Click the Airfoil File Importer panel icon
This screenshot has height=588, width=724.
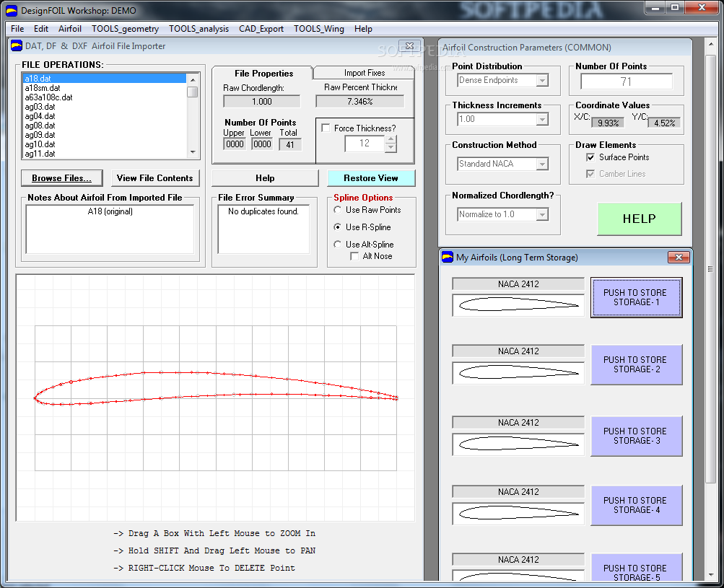(x=17, y=45)
